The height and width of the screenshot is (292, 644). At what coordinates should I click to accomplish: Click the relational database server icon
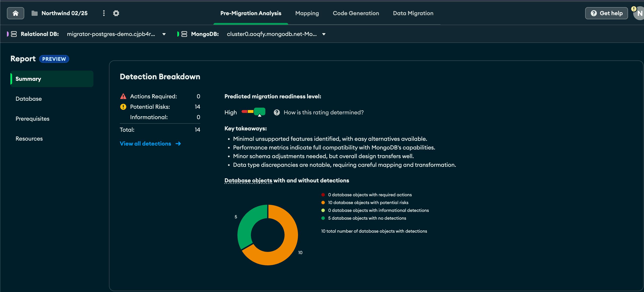click(14, 34)
